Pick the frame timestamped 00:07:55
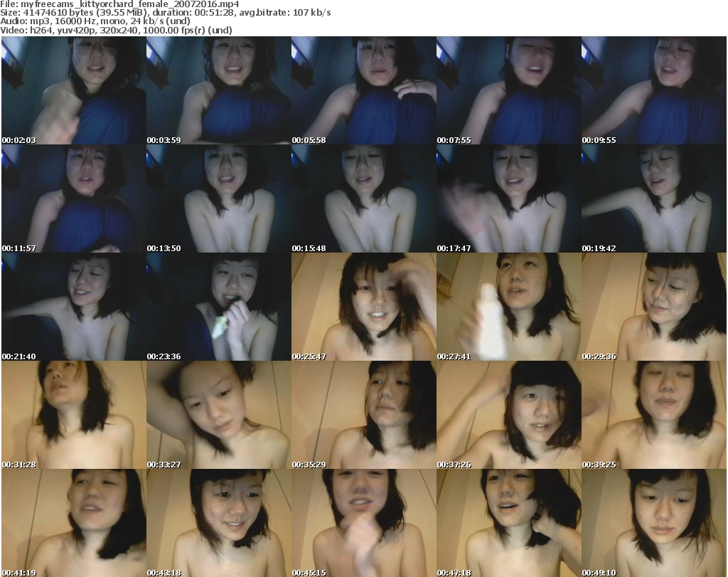Image resolution: width=728 pixels, height=577 pixels. coord(509,90)
